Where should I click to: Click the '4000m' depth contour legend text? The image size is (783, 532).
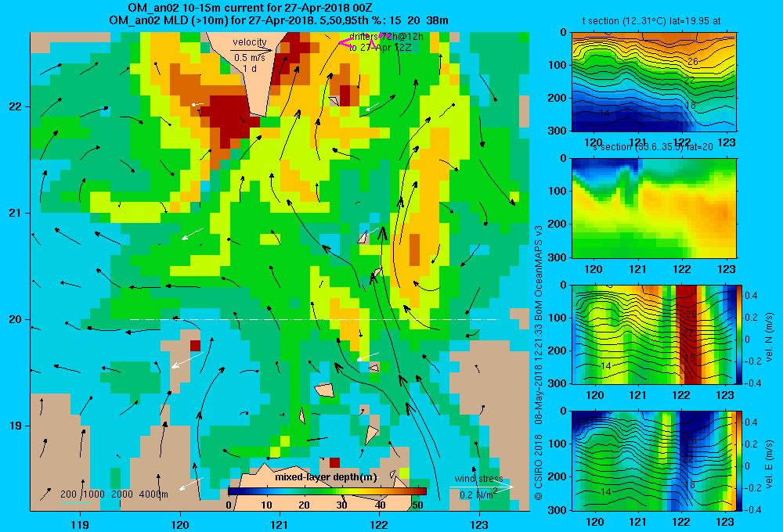(153, 494)
